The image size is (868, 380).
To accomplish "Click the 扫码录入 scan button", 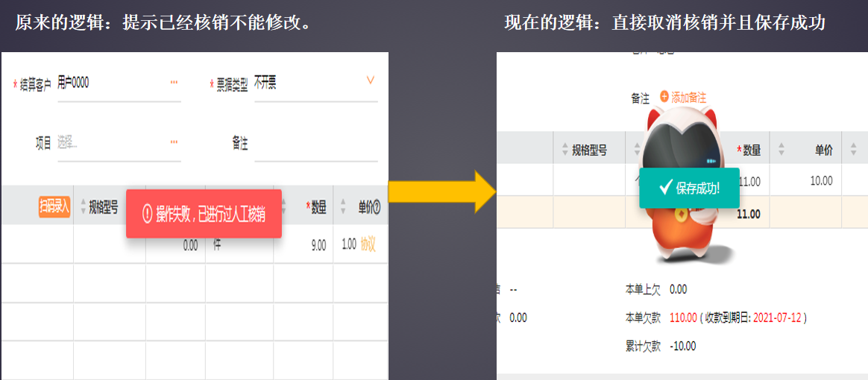I will [54, 207].
